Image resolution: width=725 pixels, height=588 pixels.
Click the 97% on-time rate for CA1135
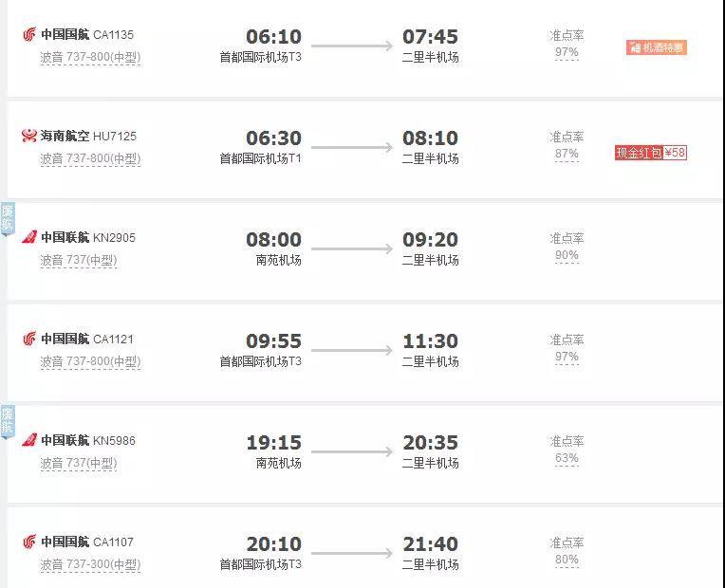(567, 53)
